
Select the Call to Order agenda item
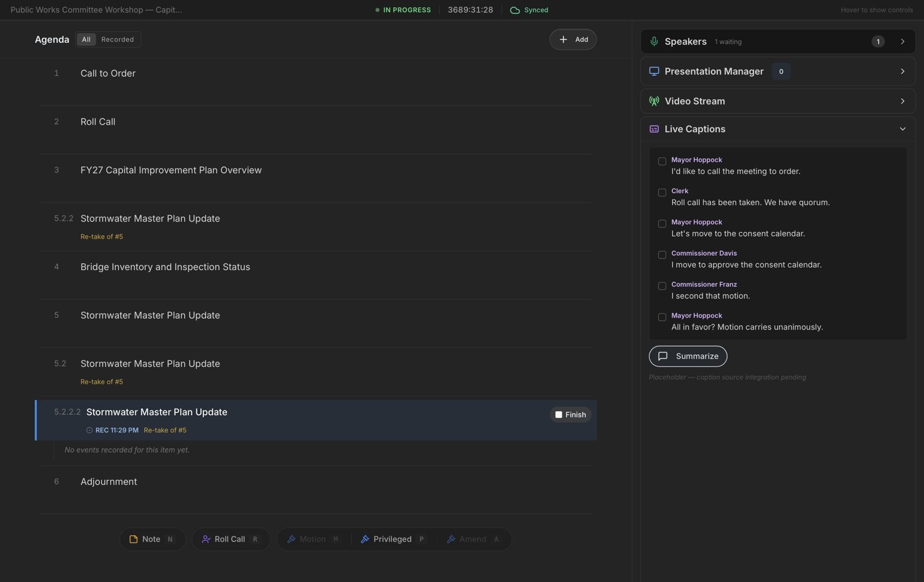click(315, 81)
